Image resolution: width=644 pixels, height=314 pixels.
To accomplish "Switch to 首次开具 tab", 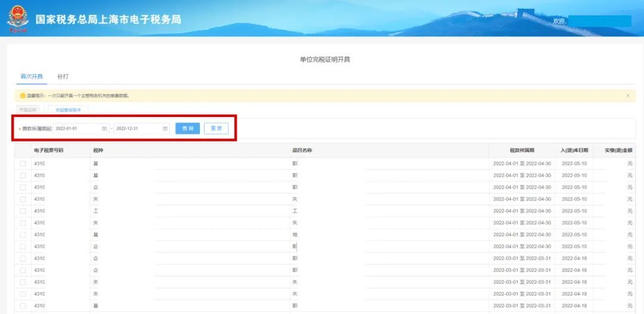I will point(32,76).
